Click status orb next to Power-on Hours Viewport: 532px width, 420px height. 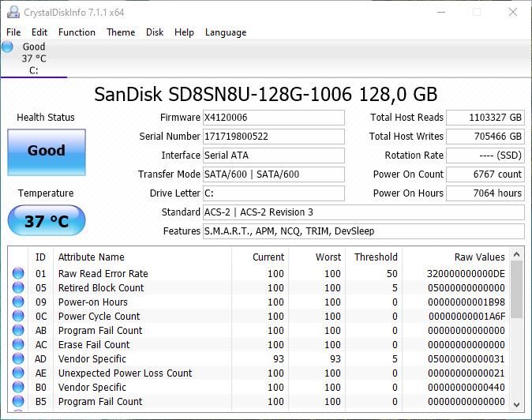17,302
